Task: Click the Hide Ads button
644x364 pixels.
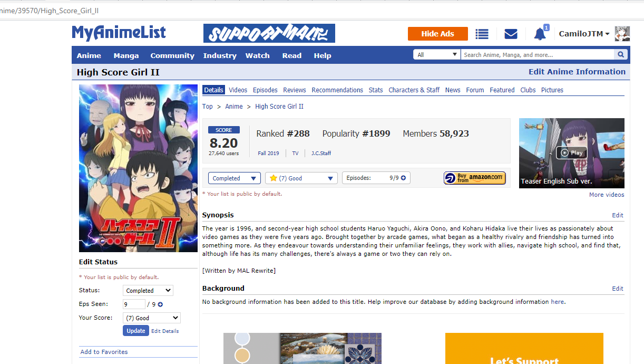Action: point(438,34)
